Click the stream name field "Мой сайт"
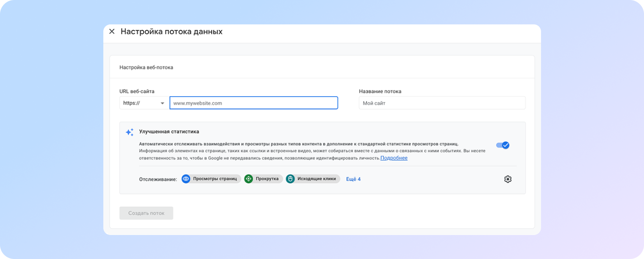Image resolution: width=644 pixels, height=259 pixels. (x=442, y=103)
